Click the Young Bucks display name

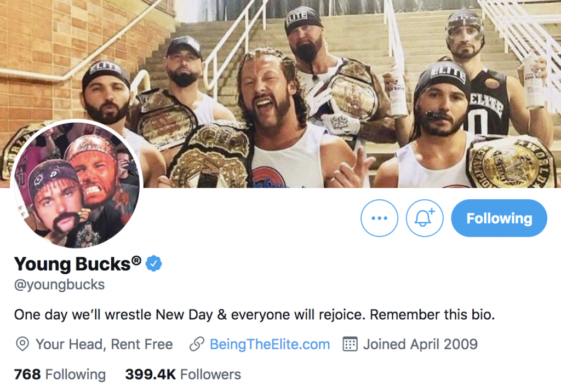pyautogui.click(x=72, y=264)
